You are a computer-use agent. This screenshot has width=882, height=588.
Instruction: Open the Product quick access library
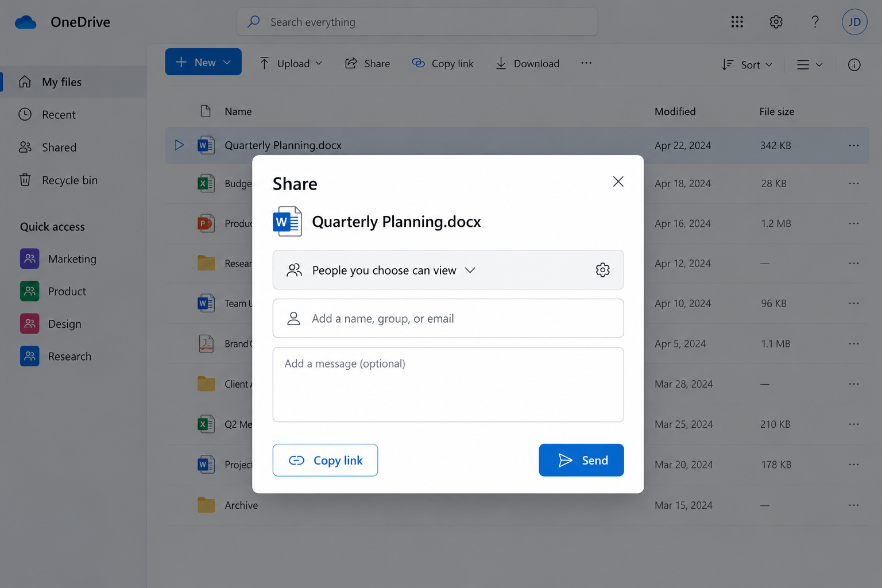pyautogui.click(x=53, y=292)
